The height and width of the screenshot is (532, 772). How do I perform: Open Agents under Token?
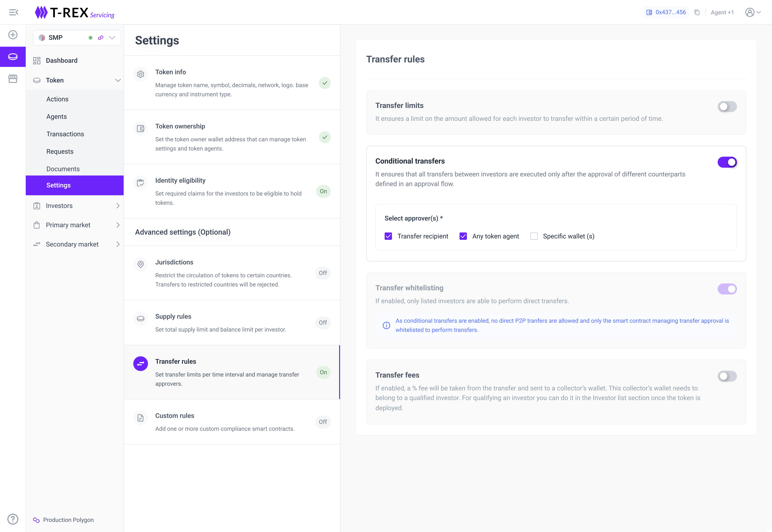click(57, 116)
